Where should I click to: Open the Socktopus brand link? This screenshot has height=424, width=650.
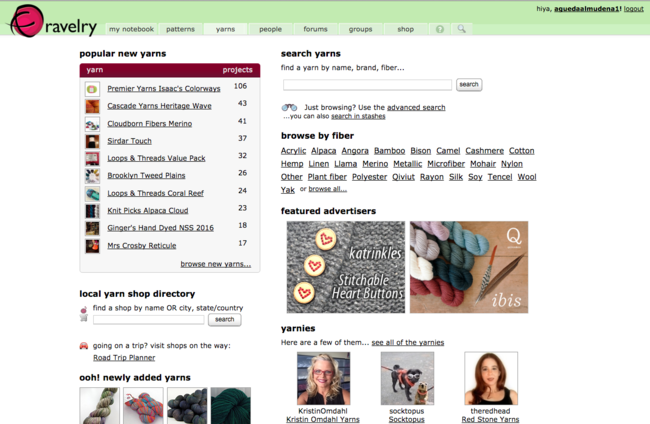pos(407,419)
